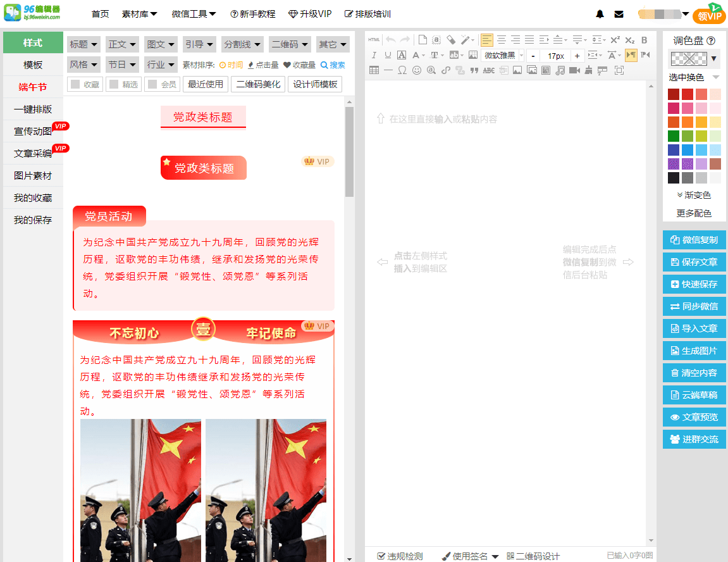Click the 微信复制 button
Screen dimensions: 728x562
click(694, 240)
